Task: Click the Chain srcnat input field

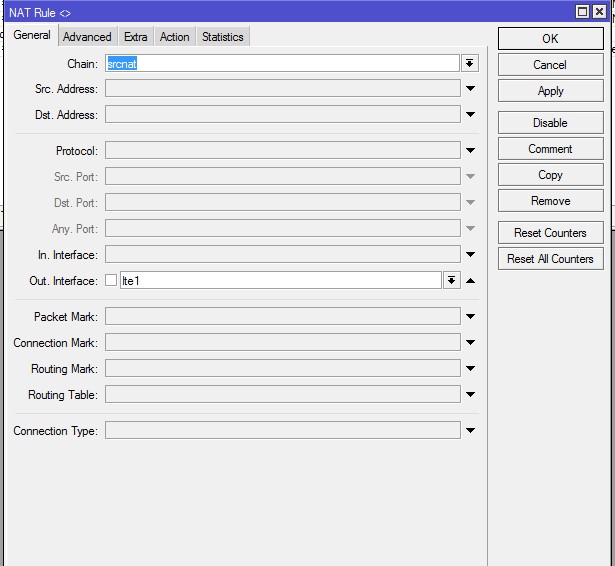Action: tap(282, 63)
